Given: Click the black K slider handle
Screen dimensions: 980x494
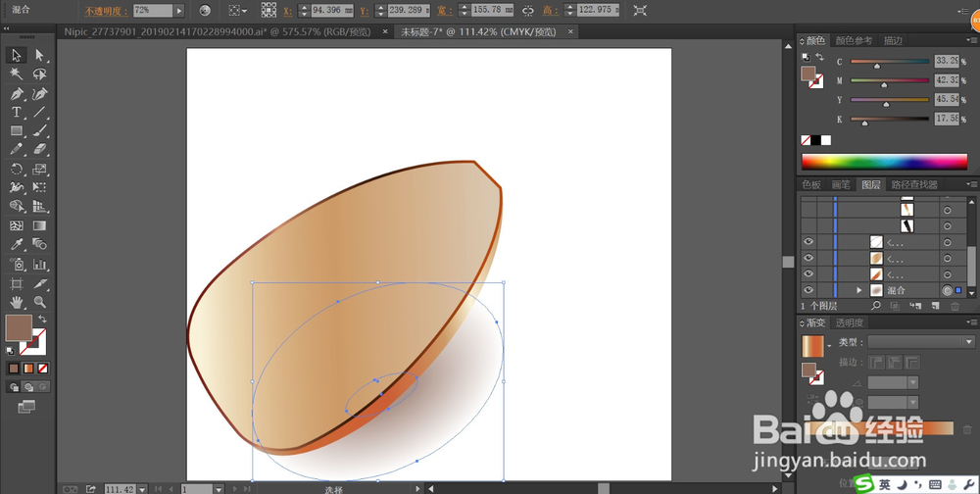Looking at the screenshot, I should pos(864,123).
